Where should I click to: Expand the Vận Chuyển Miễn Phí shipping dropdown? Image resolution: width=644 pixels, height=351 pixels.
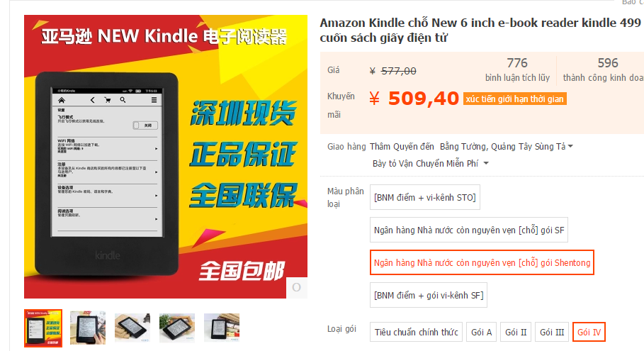[486, 163]
